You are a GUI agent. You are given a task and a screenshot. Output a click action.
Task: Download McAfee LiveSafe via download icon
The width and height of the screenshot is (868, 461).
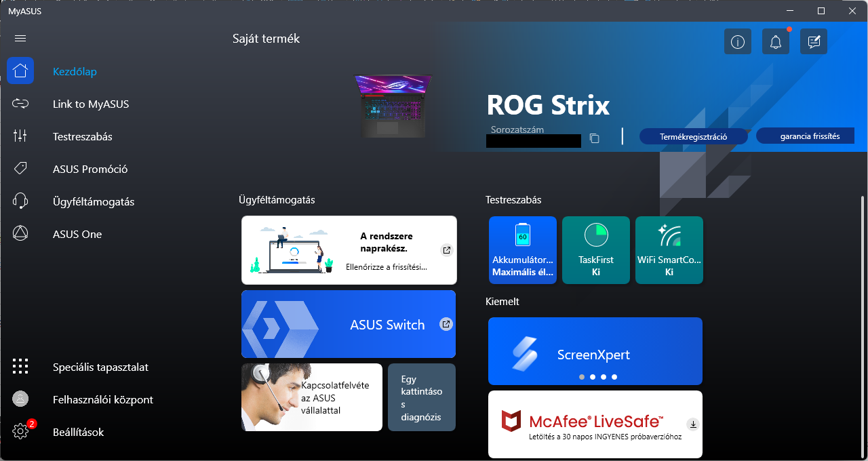click(693, 424)
